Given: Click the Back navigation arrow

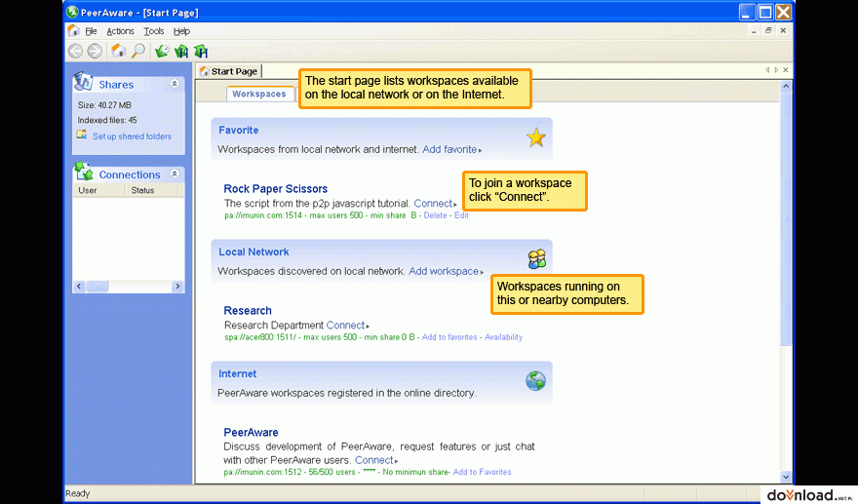Looking at the screenshot, I should (x=75, y=51).
